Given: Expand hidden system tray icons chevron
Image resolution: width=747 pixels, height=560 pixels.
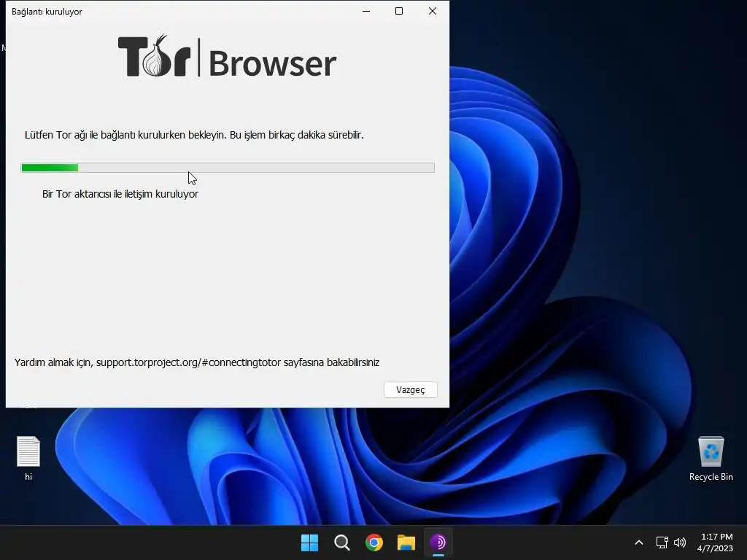Looking at the screenshot, I should (639, 542).
